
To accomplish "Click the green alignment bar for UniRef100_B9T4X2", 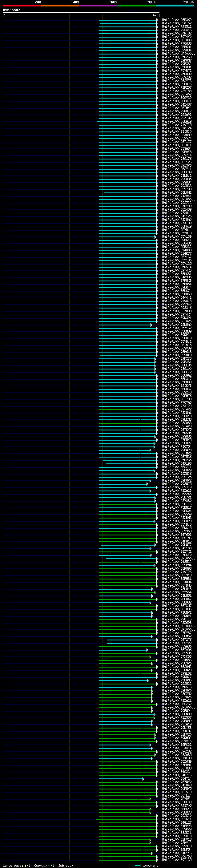I will tap(128, 410).
